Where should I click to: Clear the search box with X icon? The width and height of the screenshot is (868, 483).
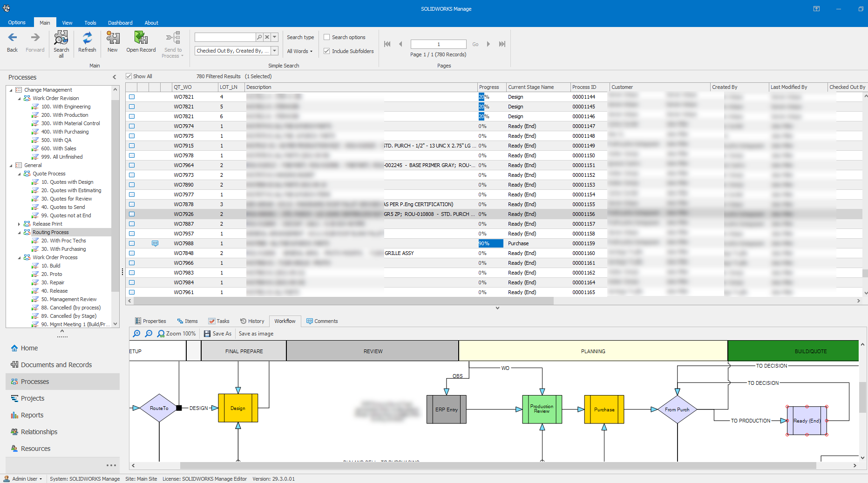pyautogui.click(x=267, y=37)
